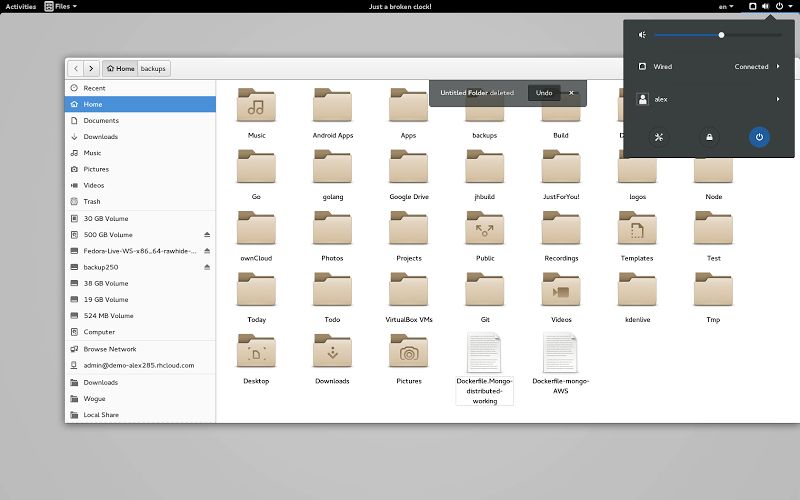Open Trash in the sidebar
The height and width of the screenshot is (500, 800).
[92, 201]
